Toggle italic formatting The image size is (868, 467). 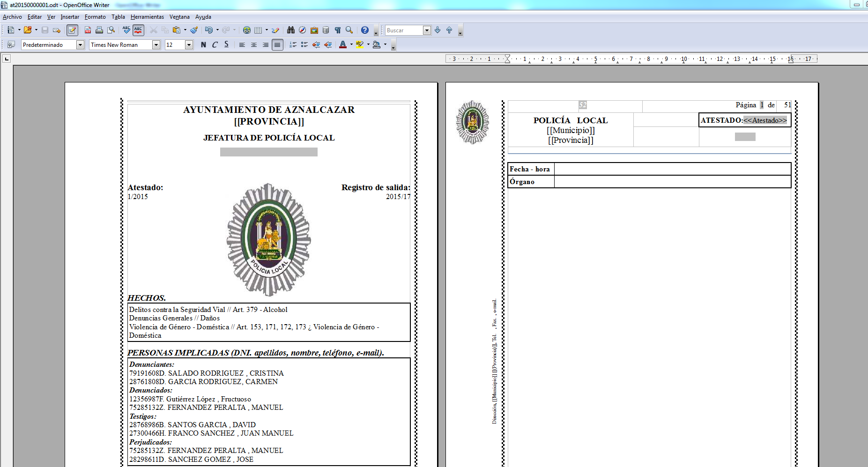[x=215, y=45]
